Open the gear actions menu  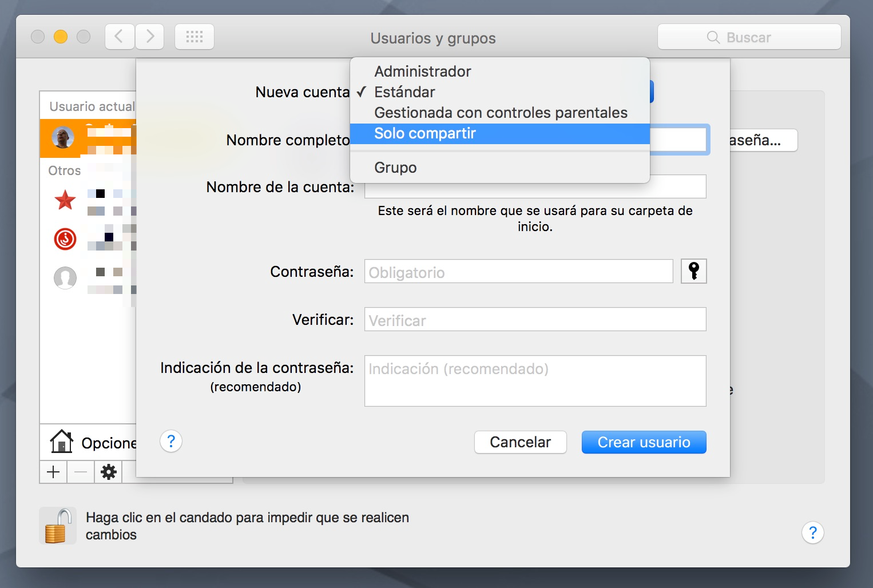click(108, 472)
